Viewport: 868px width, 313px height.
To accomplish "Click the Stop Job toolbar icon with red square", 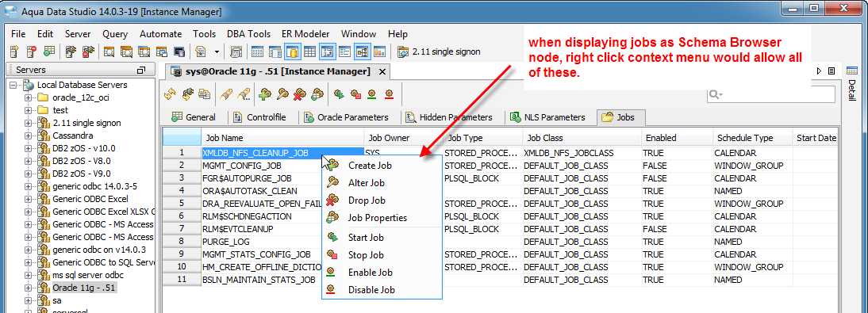I will coord(356,94).
